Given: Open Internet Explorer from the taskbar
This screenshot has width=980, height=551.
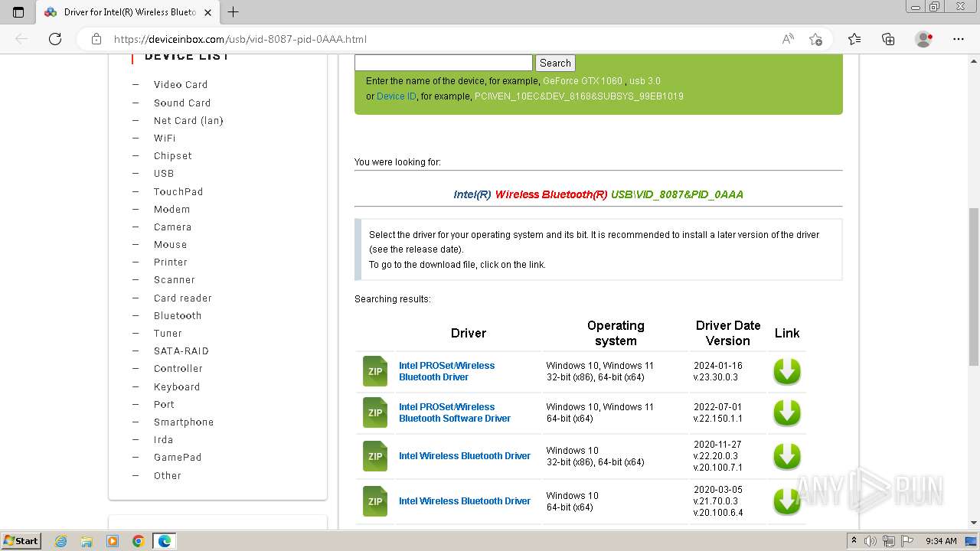Looking at the screenshot, I should [x=61, y=541].
